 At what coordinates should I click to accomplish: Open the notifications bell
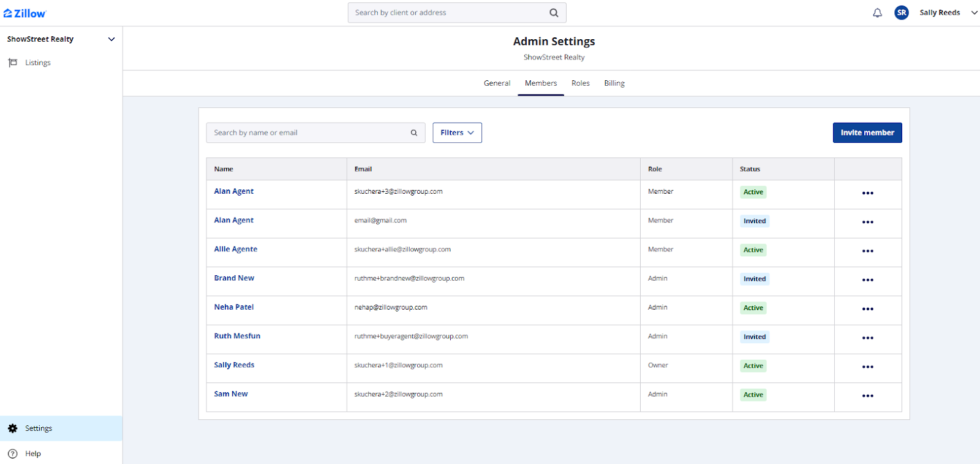tap(877, 13)
